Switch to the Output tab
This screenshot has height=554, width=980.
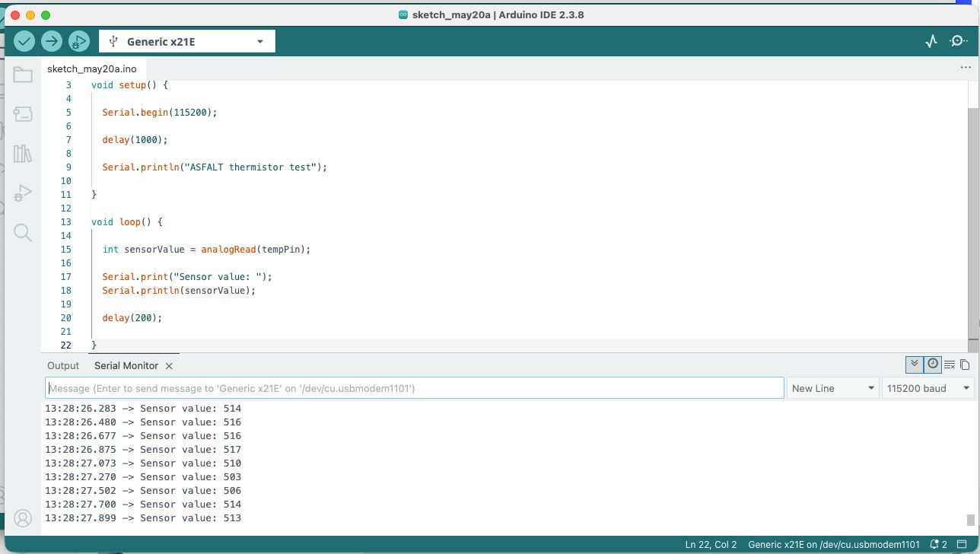(63, 365)
